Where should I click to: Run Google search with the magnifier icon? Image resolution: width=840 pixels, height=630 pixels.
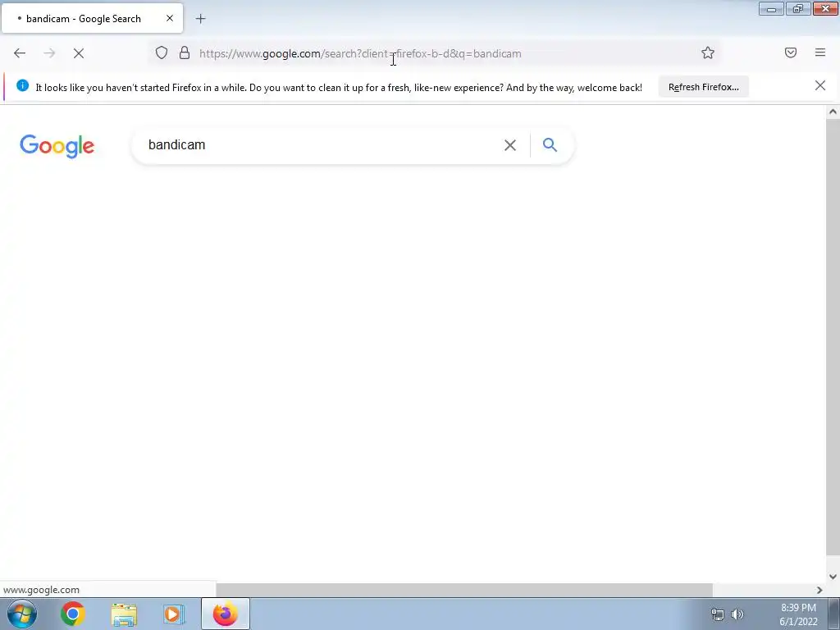[x=550, y=144]
